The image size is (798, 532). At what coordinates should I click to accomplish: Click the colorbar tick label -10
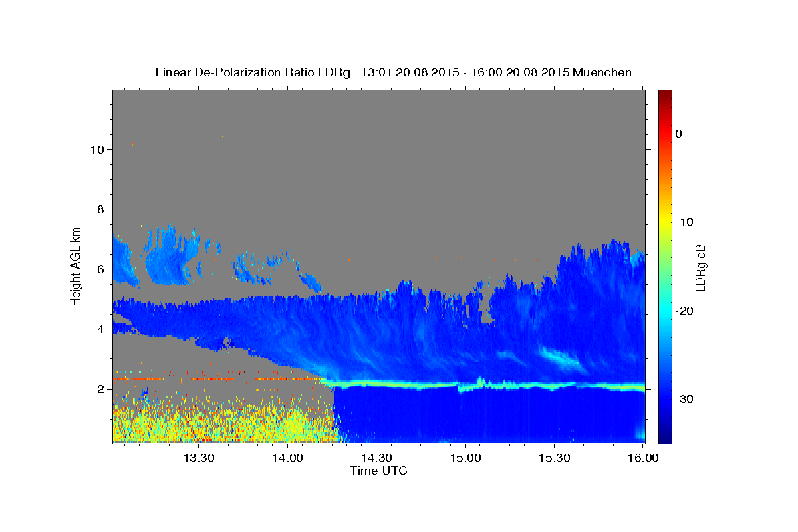click(x=685, y=222)
